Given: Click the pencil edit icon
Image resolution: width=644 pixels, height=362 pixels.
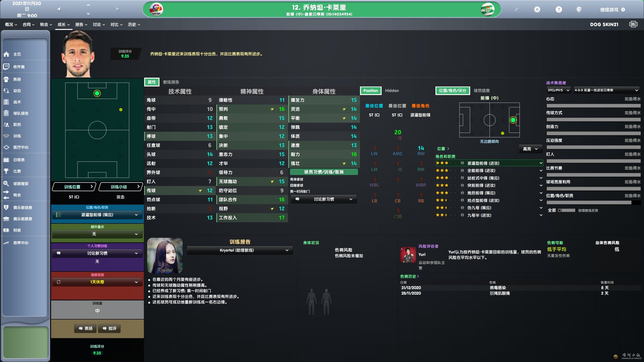Looking at the screenshot, I should 516,10.
